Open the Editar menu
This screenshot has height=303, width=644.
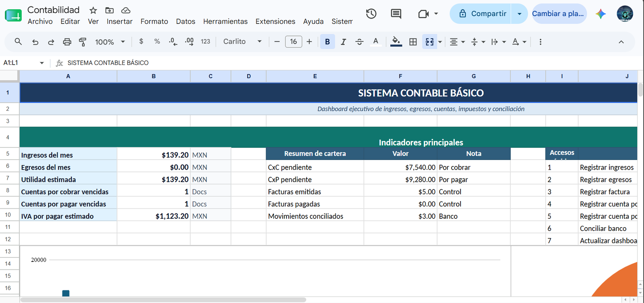(70, 21)
